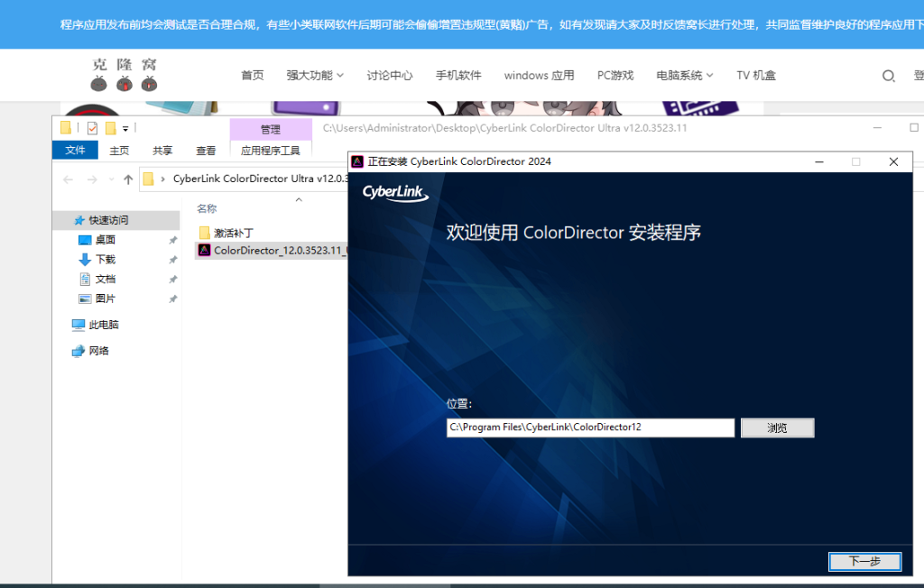Close the ColorDirector installer window
The width and height of the screenshot is (924, 588).
click(893, 161)
